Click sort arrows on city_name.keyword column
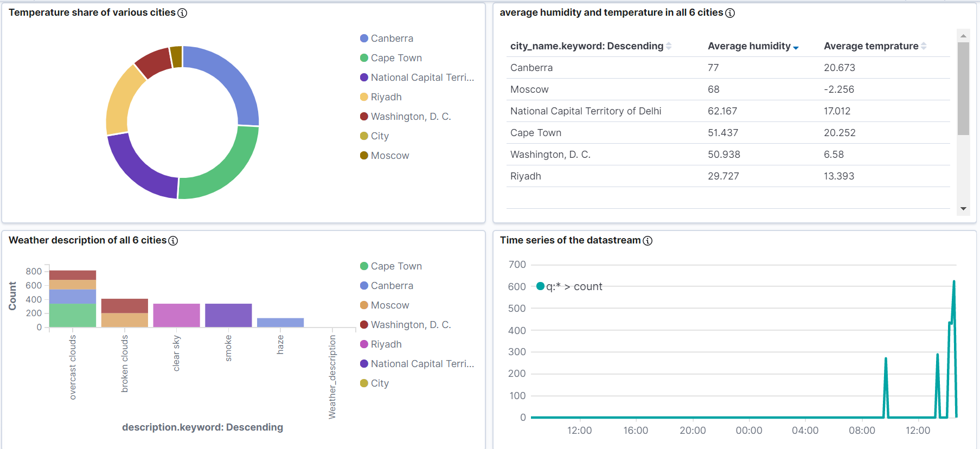This screenshot has width=980, height=449. pos(669,46)
